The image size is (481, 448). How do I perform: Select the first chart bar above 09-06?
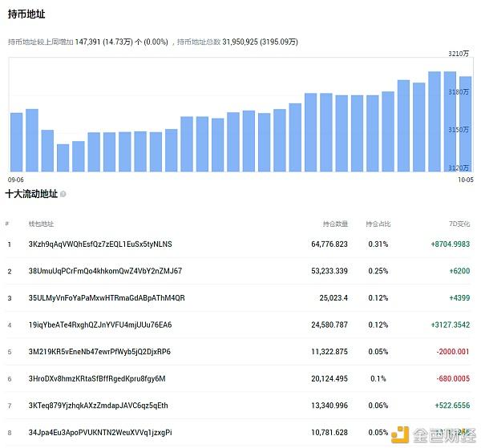pos(16,142)
